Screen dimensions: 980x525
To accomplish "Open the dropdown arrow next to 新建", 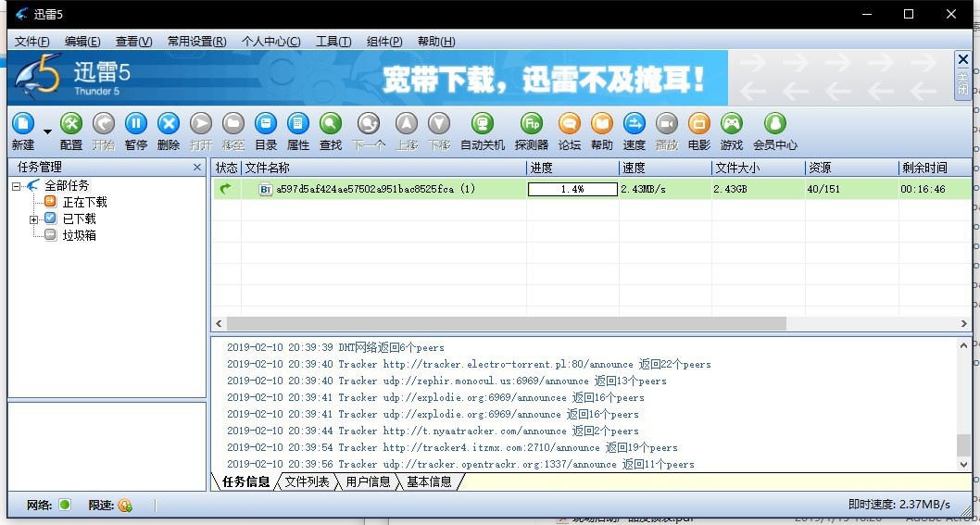I will click(46, 131).
